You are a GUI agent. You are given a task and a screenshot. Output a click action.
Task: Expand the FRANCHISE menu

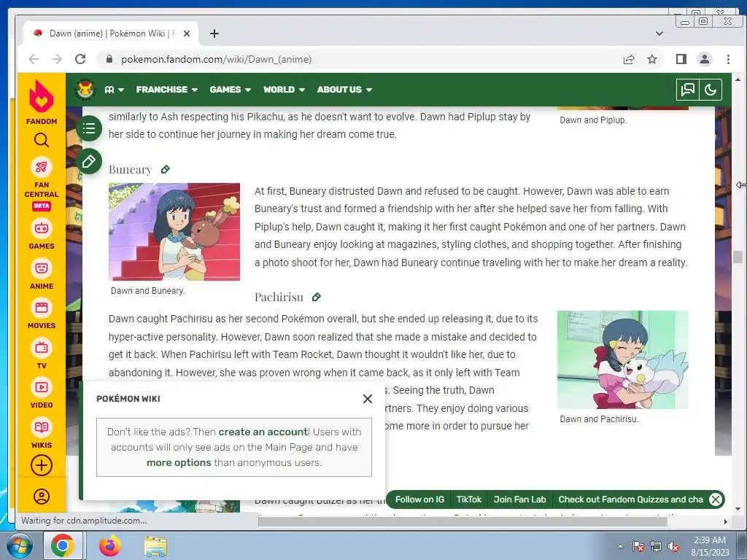point(167,90)
